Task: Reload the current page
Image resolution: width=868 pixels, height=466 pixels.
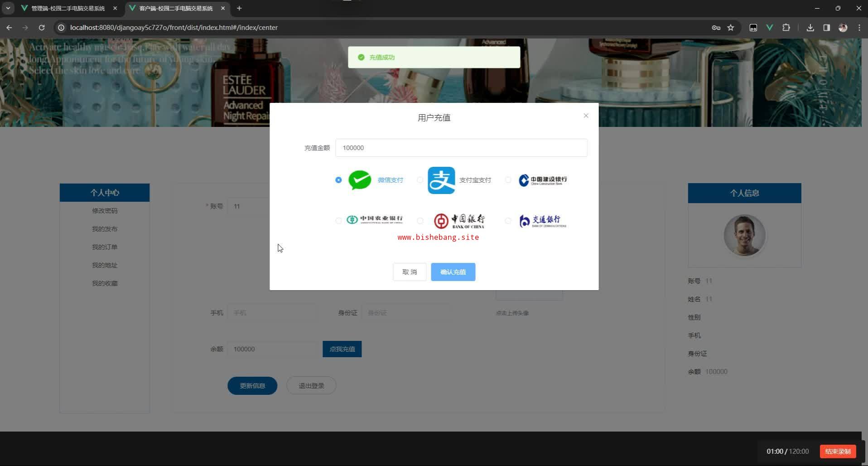Action: [42, 28]
